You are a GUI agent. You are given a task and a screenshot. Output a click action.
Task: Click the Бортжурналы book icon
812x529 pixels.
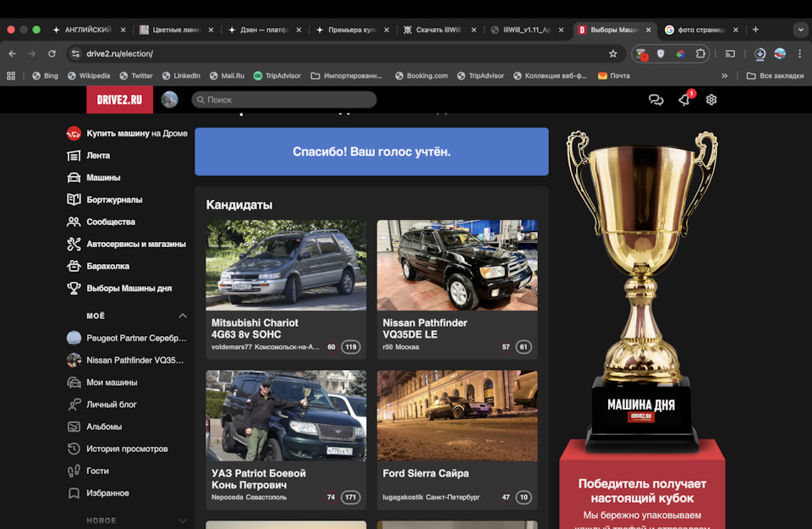coord(74,200)
